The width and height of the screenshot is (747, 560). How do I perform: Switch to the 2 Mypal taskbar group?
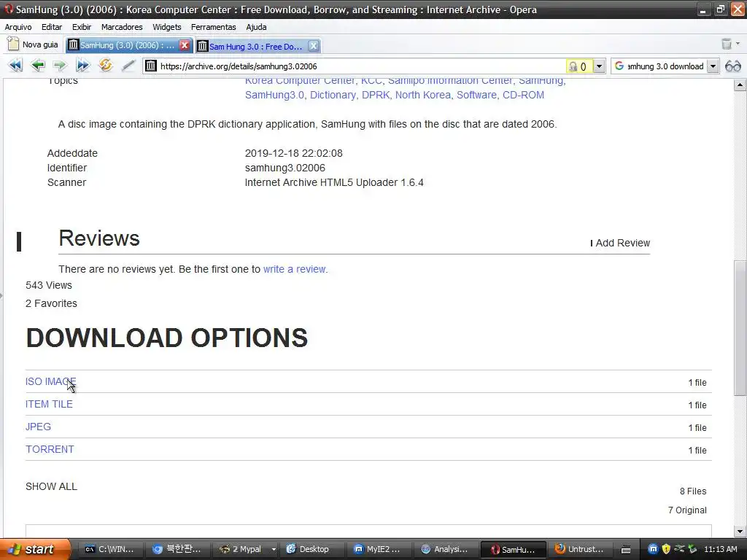pos(241,549)
